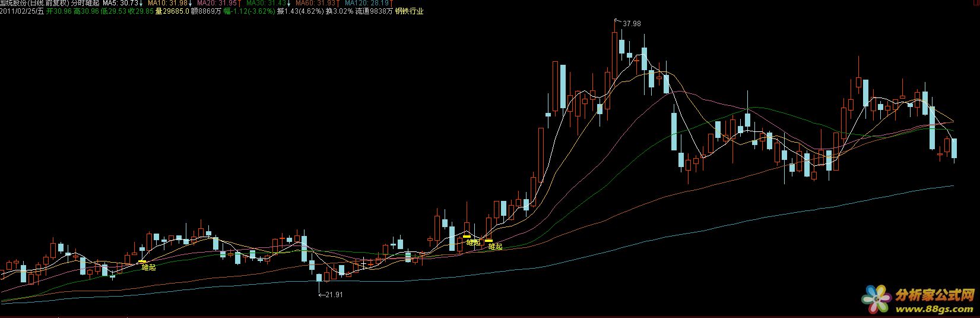
Task: Click the MA5: 30.73 readout
Action: [x=120, y=3]
